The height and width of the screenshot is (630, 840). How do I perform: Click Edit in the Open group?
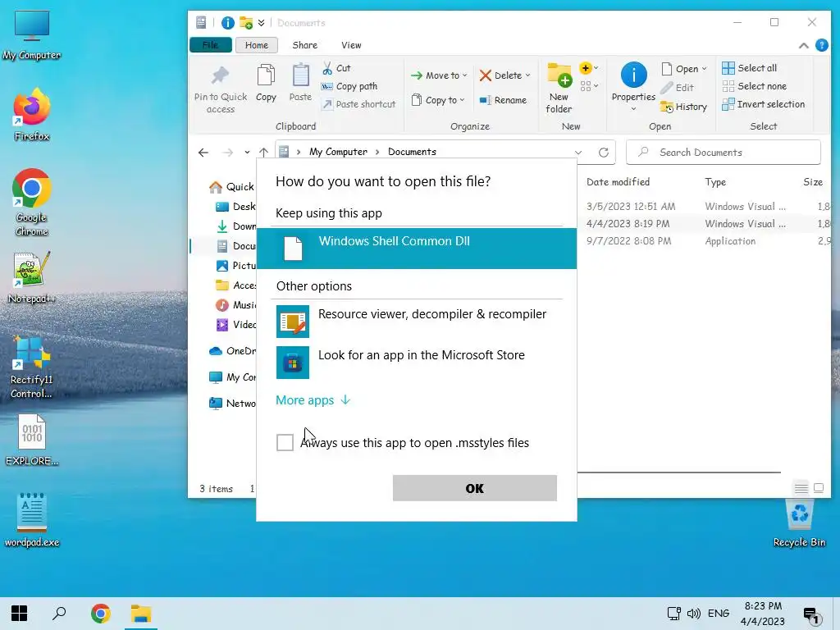[x=677, y=88]
